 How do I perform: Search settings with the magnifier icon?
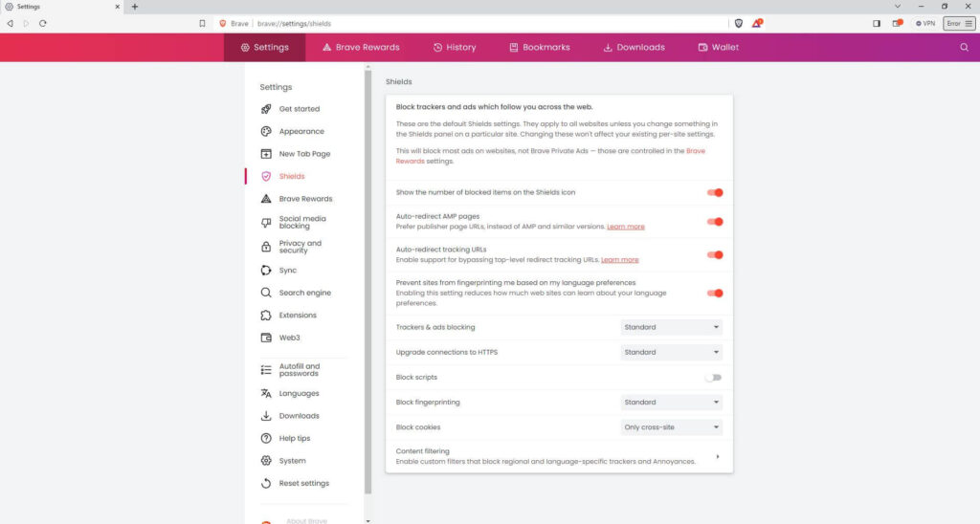[x=964, y=48]
